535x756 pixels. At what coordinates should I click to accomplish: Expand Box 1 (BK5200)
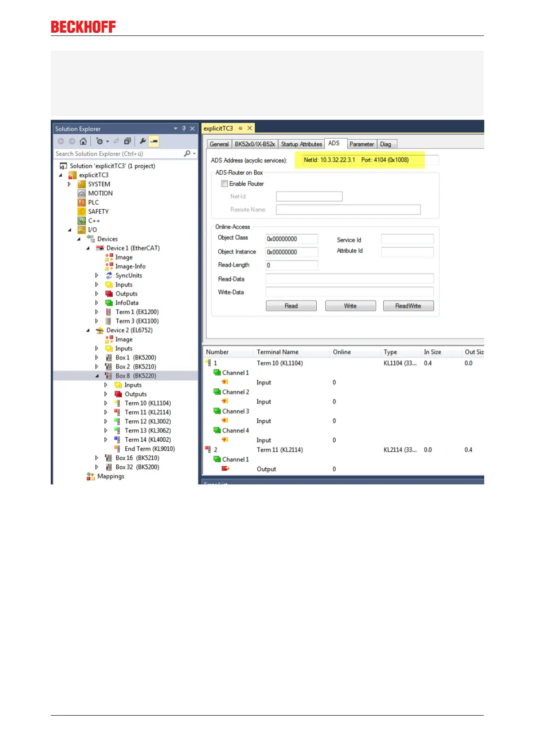pos(97,358)
